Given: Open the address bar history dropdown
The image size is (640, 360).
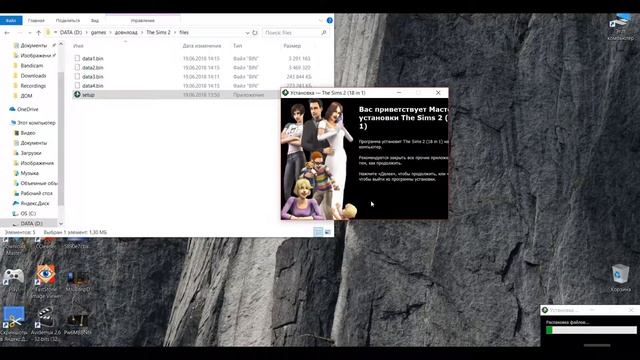Looking at the screenshot, I should [x=247, y=33].
